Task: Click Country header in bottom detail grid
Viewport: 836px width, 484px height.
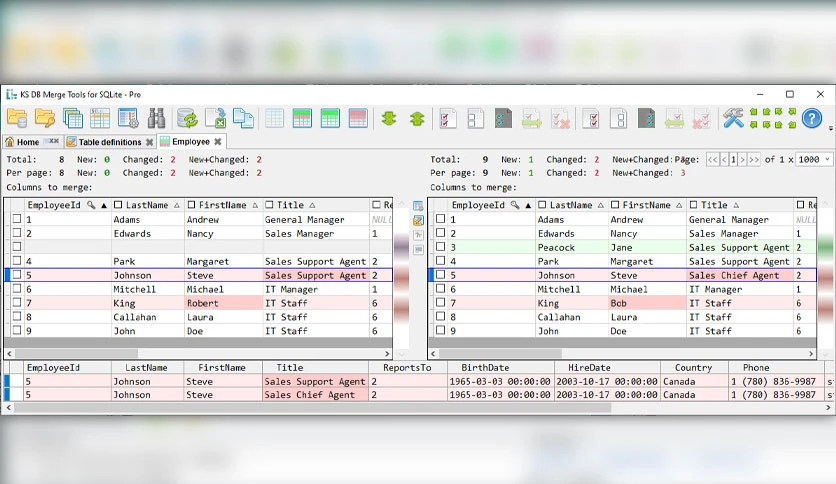Action: coord(693,367)
